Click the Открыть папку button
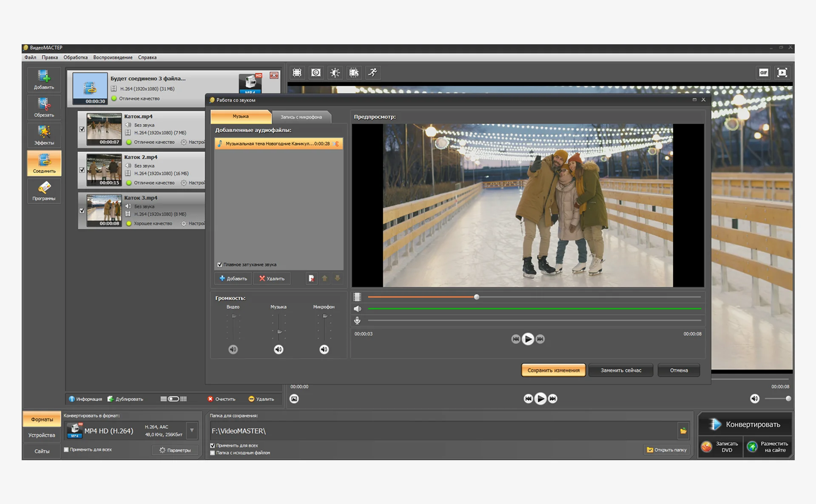 [667, 450]
